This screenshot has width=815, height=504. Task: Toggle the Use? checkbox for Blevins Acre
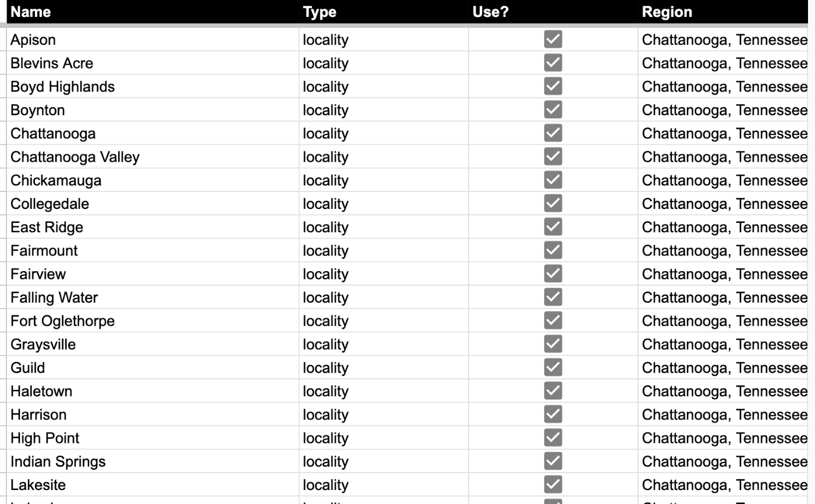tap(553, 62)
